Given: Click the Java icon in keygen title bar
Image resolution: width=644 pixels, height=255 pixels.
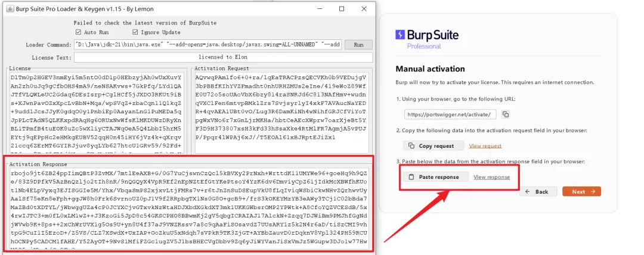Looking at the screenshot, I should coord(10,8).
